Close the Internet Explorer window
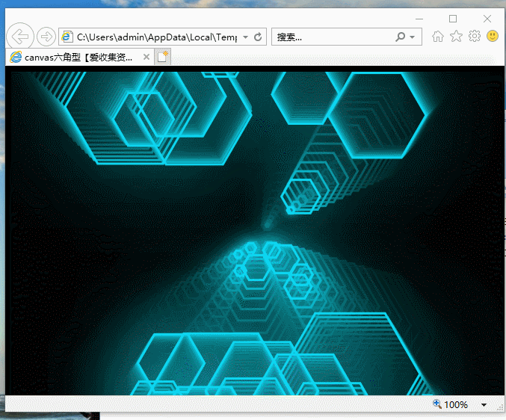The image size is (506, 420). point(487,19)
